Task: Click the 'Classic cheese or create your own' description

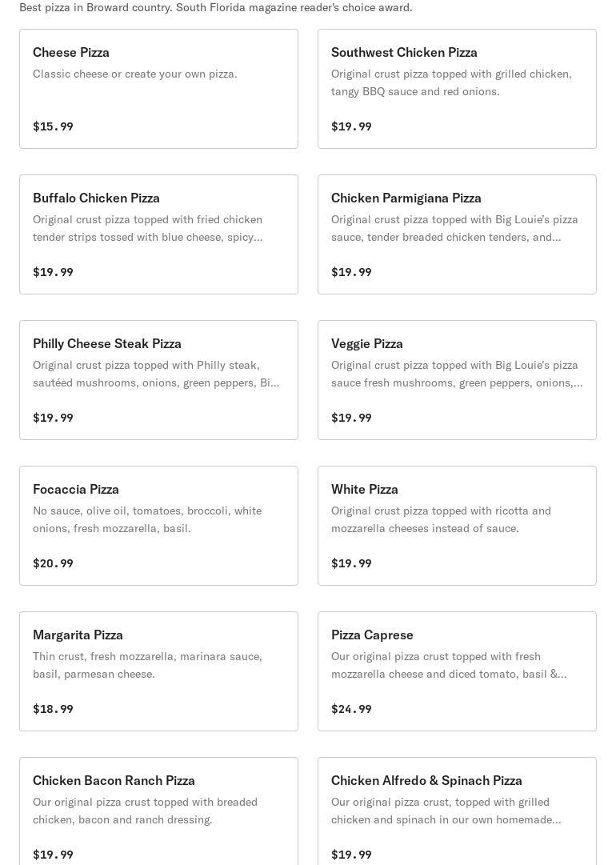Action: pos(135,74)
